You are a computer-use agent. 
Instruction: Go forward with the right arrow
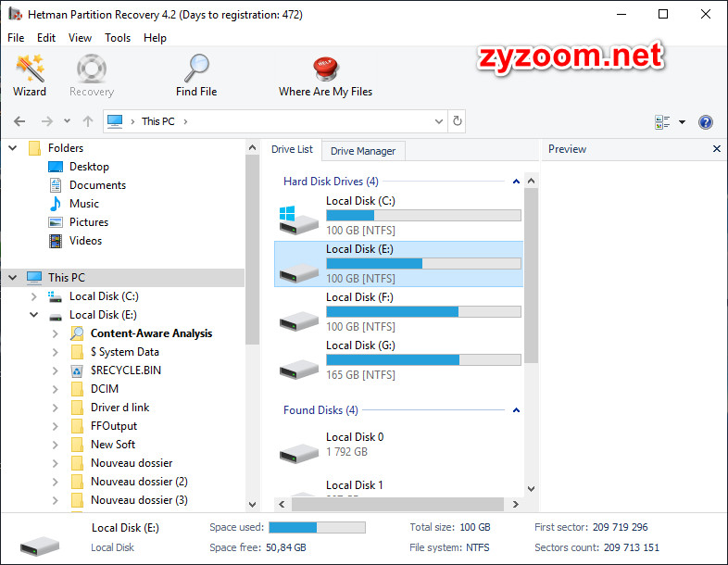[47, 121]
